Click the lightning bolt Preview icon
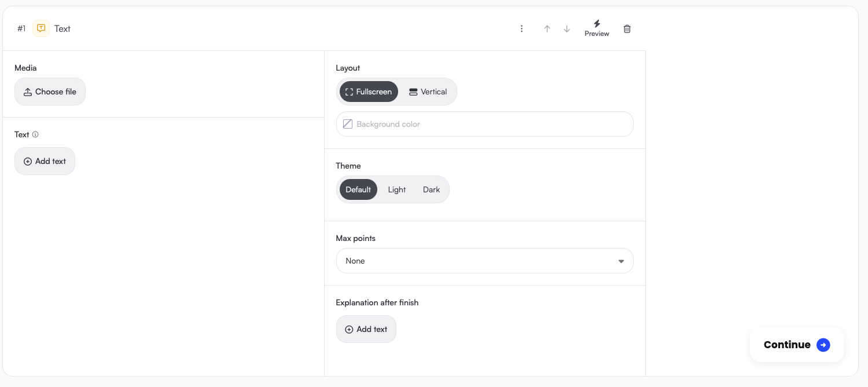868x387 pixels. click(597, 24)
